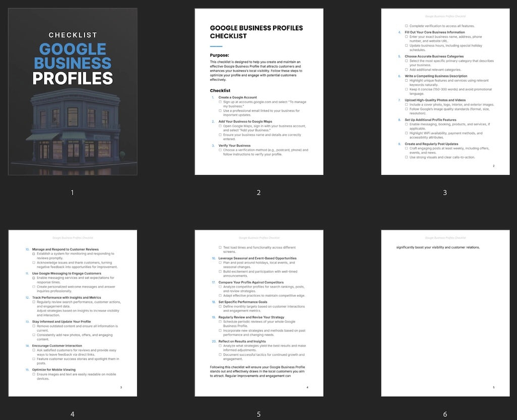517x420 pixels.
Task: Check the box for signing up at accounts.google.com
Action: point(220,102)
